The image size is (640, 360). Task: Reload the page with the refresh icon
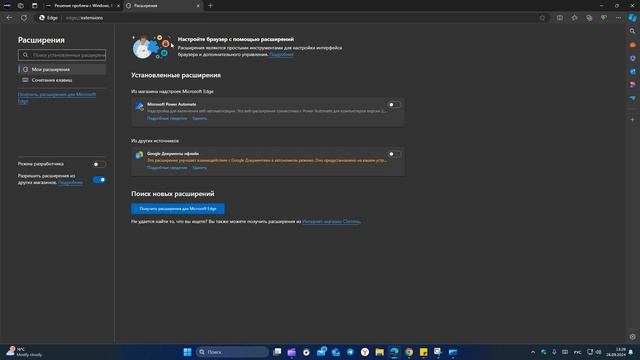point(24,18)
